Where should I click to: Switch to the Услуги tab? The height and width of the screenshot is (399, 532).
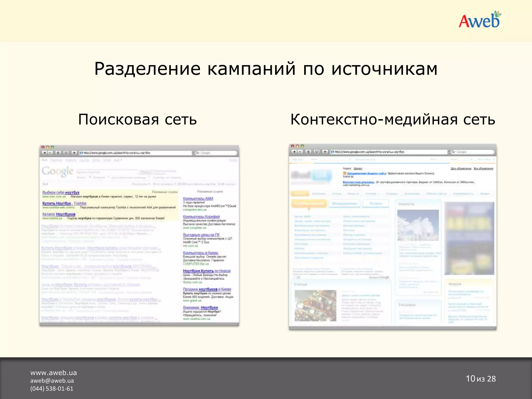click(x=376, y=203)
